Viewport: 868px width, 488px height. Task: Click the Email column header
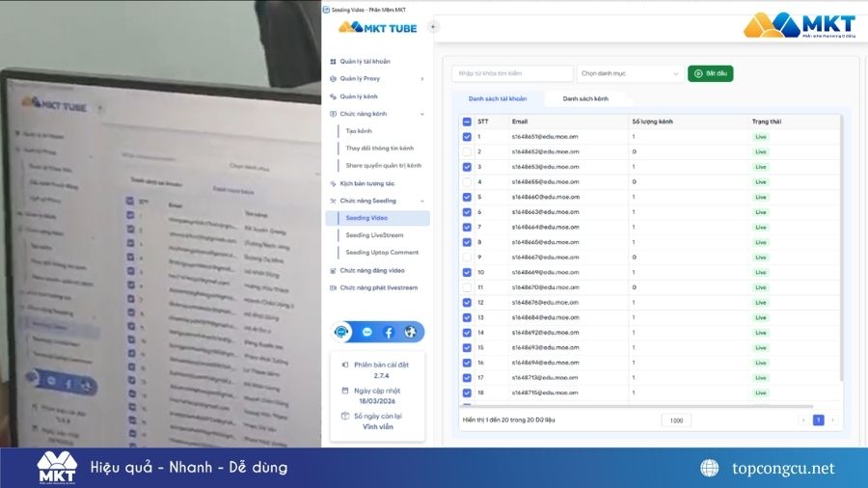coord(519,122)
